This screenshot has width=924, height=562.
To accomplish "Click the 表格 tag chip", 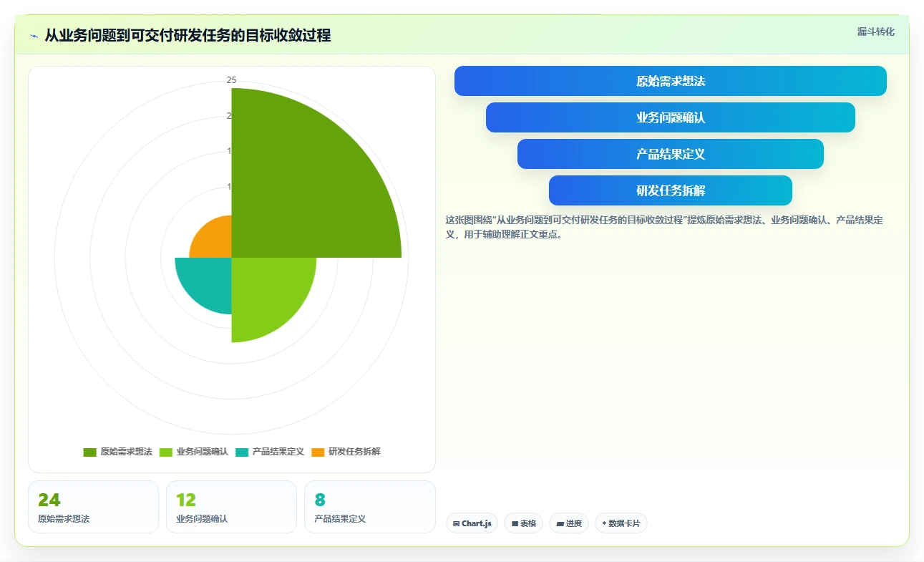I will pyautogui.click(x=524, y=523).
